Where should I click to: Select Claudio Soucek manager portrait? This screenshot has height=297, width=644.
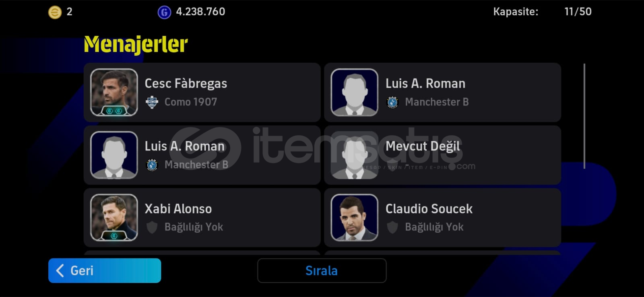click(354, 218)
